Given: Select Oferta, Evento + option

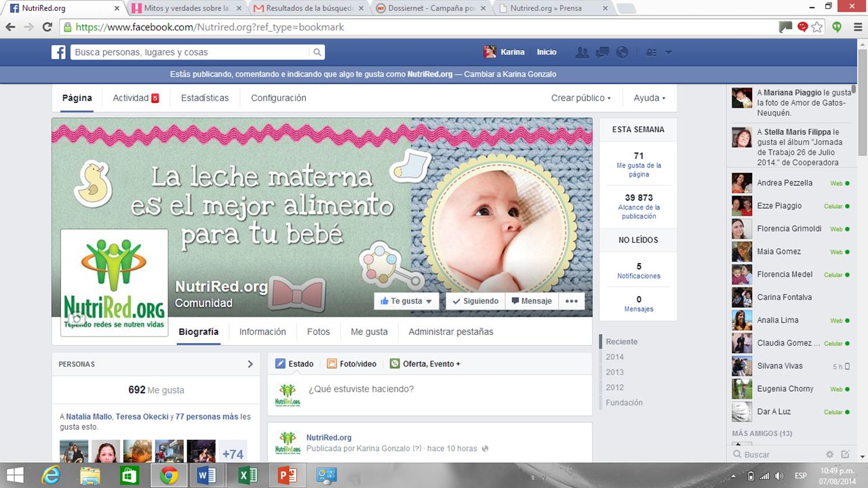Looking at the screenshot, I should [x=425, y=364].
